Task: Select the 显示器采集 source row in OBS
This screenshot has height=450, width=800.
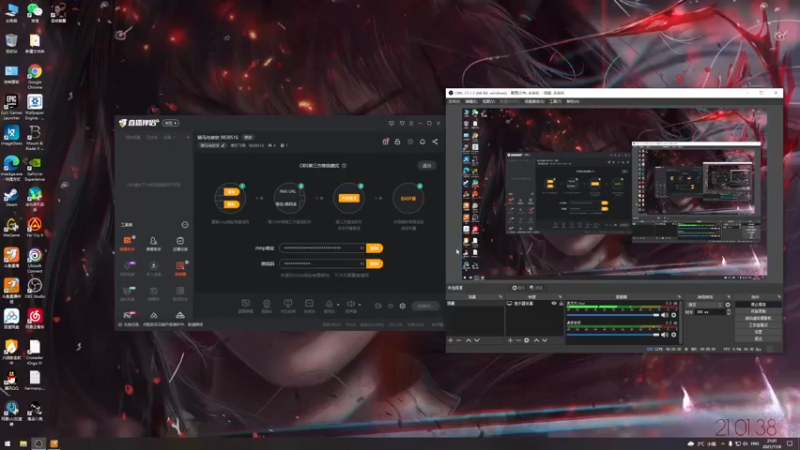Action: (x=535, y=304)
